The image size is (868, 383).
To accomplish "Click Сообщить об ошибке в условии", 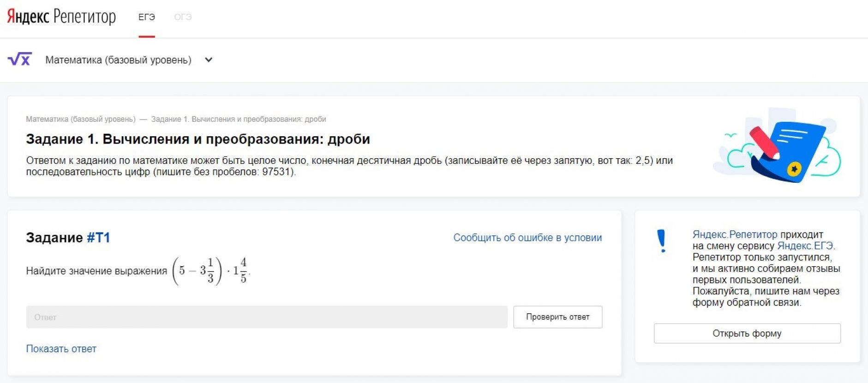I will point(527,238).
